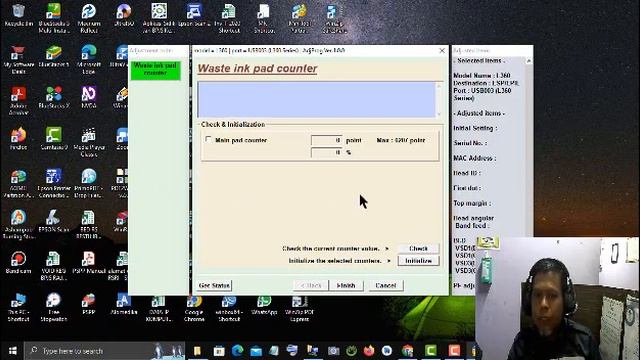Open Macrium Reflect desktop icon
The width and height of the screenshot is (640, 360).
tap(89, 18)
